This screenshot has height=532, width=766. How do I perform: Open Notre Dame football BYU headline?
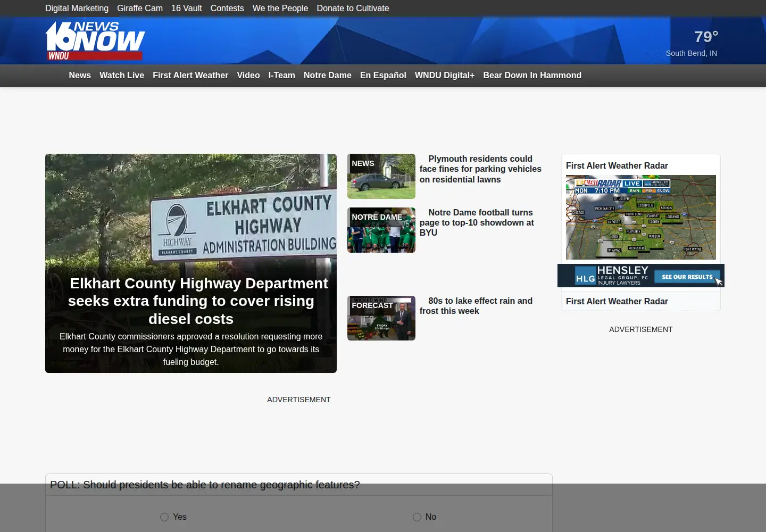477,222
